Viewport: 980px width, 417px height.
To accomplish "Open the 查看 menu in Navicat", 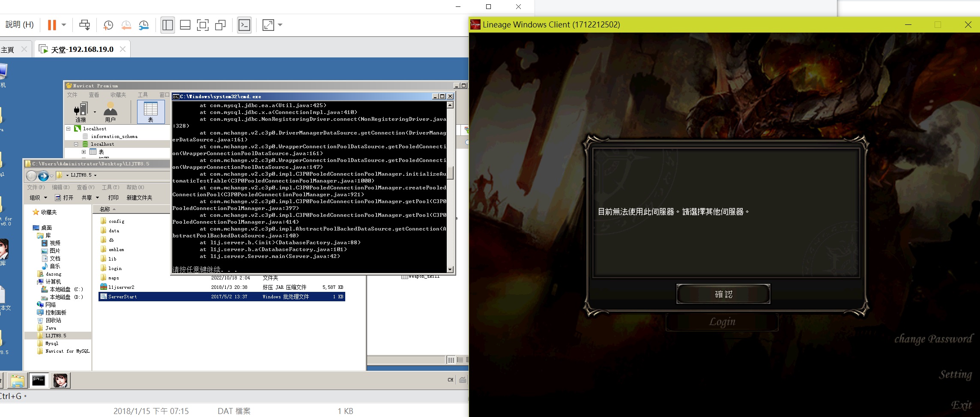I will coord(94,95).
